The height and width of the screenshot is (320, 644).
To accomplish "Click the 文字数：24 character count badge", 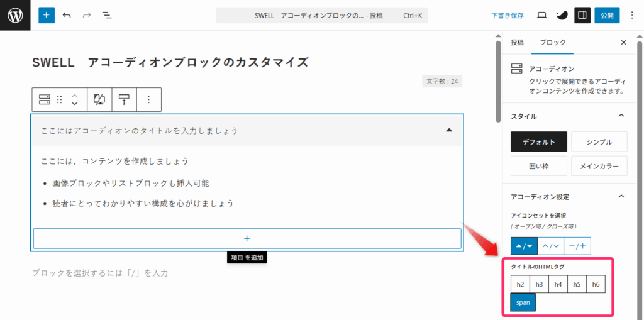I will pyautogui.click(x=442, y=81).
